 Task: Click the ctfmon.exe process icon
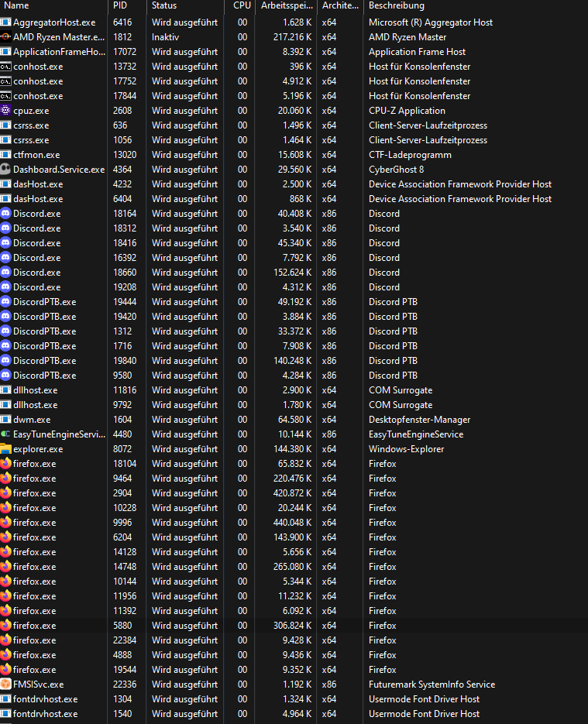click(x=5, y=155)
